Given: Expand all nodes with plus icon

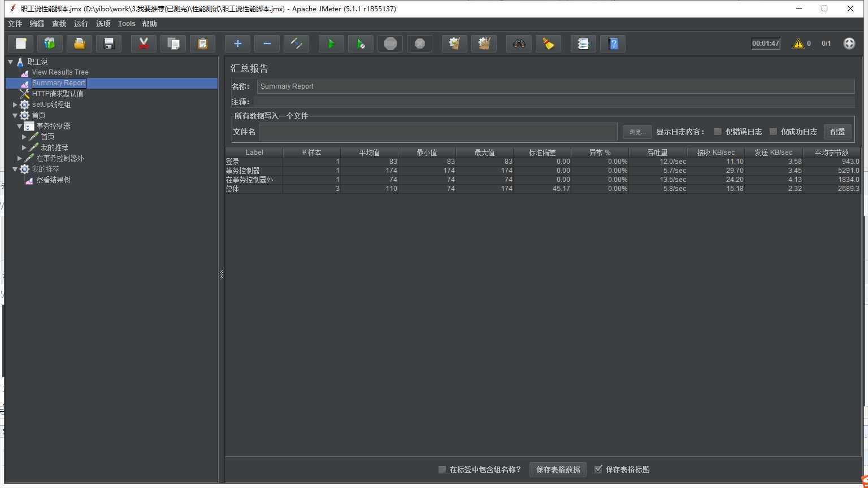Looking at the screenshot, I should pyautogui.click(x=238, y=43).
